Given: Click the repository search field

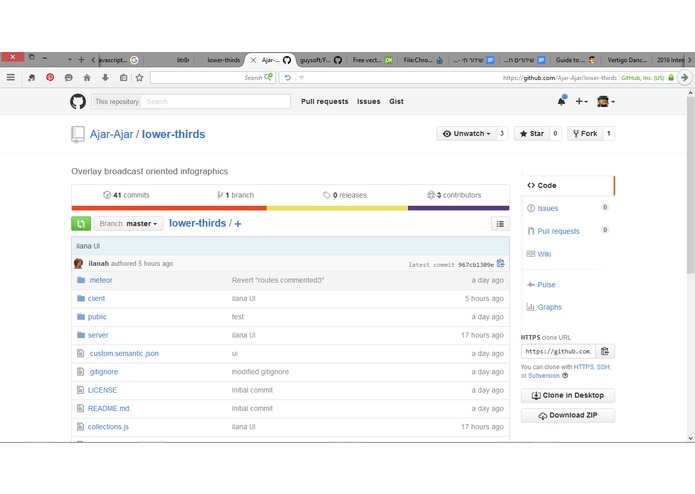Looking at the screenshot, I should pyautogui.click(x=216, y=101).
